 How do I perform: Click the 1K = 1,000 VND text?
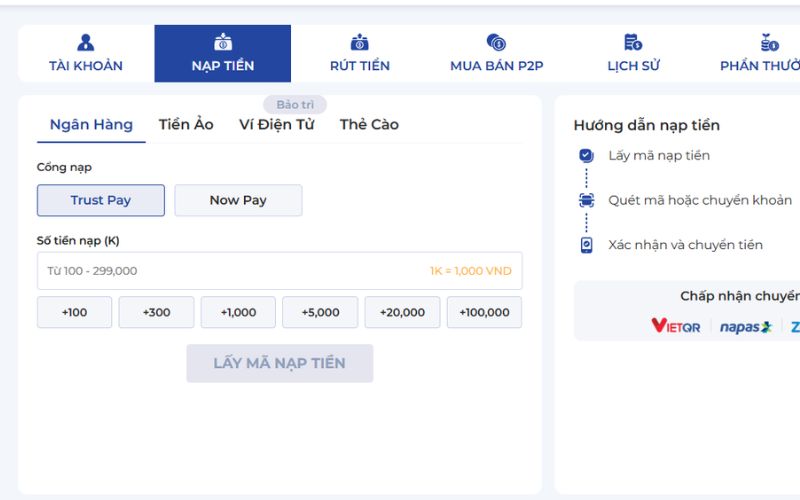470,271
